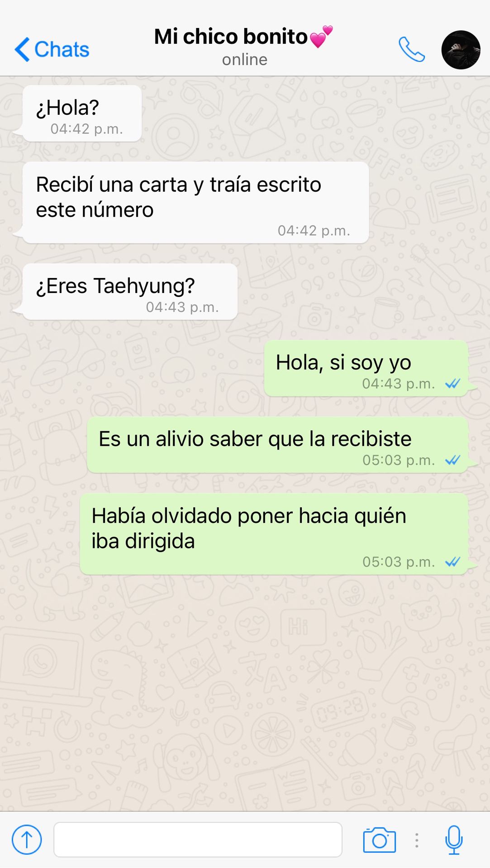Select the "Había olvidado poner" message

(273, 534)
